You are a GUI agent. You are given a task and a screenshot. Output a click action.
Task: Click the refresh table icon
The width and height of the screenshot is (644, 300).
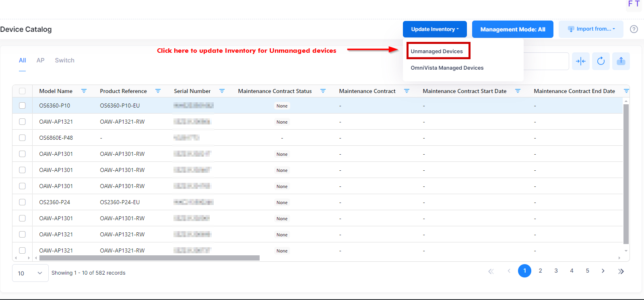click(601, 61)
